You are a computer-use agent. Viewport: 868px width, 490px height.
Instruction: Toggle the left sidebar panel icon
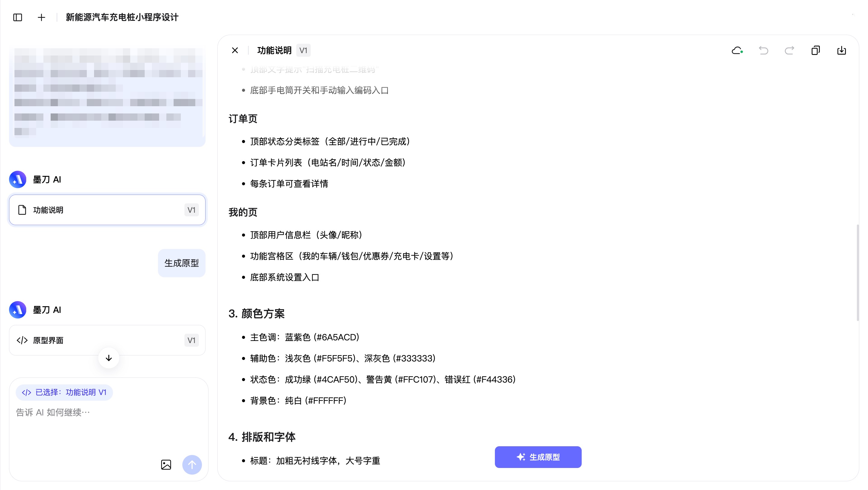point(17,17)
